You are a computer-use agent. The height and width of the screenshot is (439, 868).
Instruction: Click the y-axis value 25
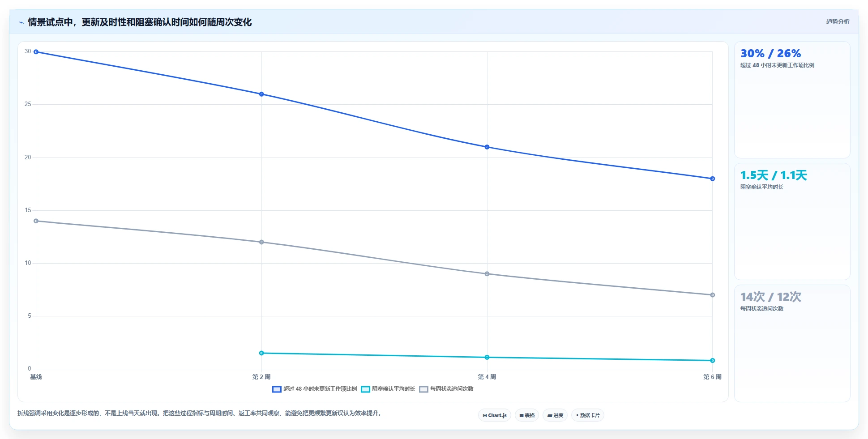click(x=28, y=104)
